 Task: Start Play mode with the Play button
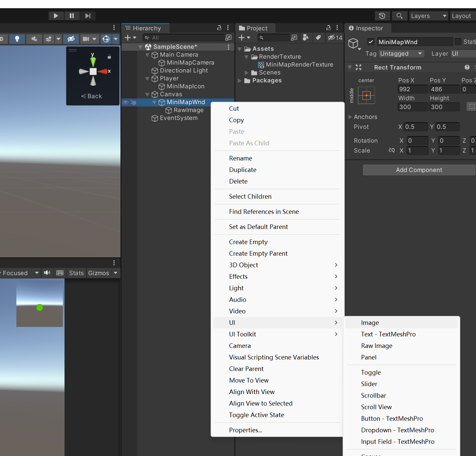point(56,16)
